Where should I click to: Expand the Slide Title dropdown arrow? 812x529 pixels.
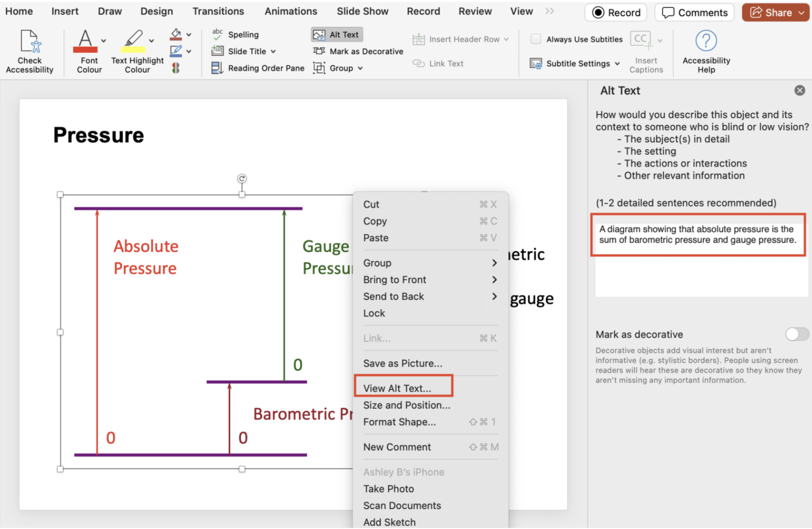click(x=273, y=51)
